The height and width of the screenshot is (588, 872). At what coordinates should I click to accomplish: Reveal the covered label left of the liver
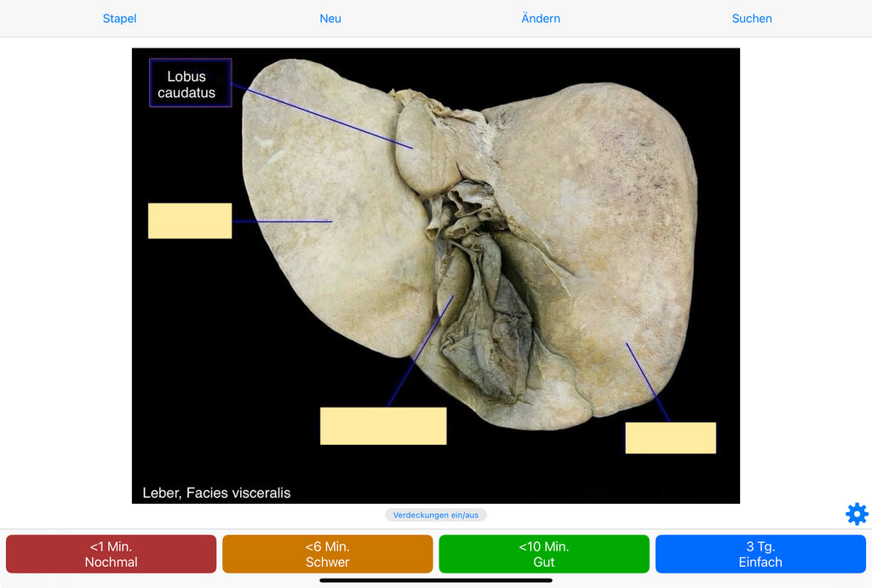(190, 220)
